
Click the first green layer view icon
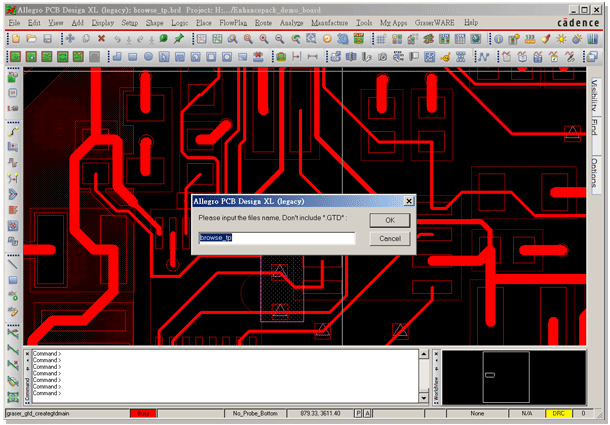pyautogui.click(x=16, y=57)
